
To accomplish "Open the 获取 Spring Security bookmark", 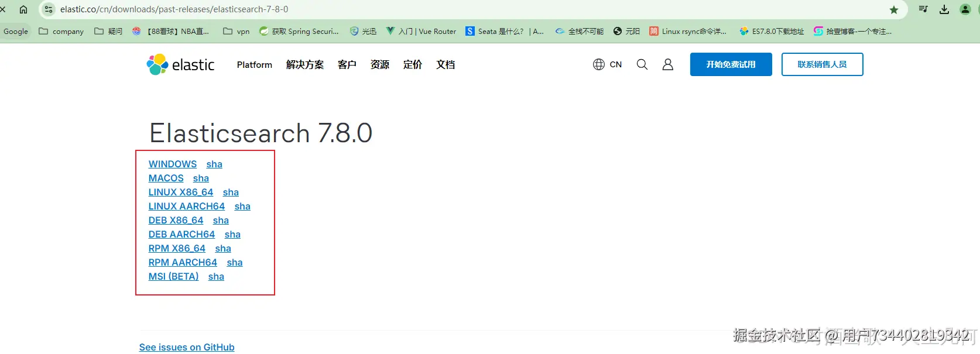I will click(x=299, y=32).
